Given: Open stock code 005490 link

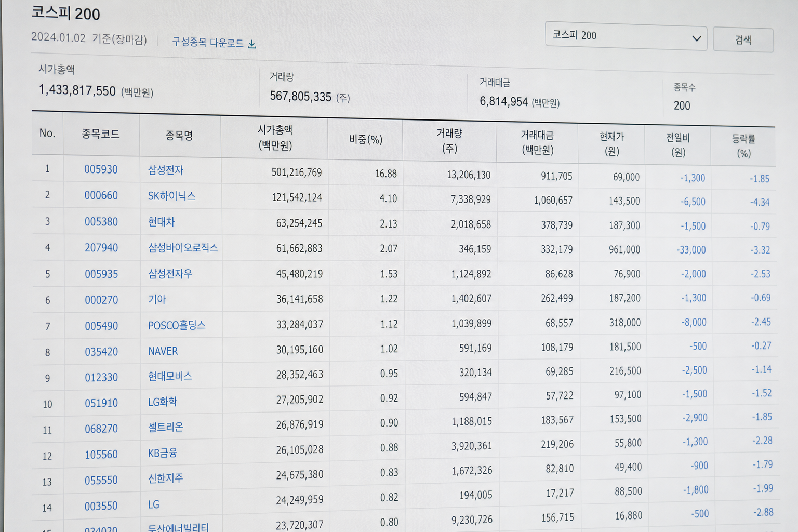Looking at the screenshot, I should coord(101,326).
